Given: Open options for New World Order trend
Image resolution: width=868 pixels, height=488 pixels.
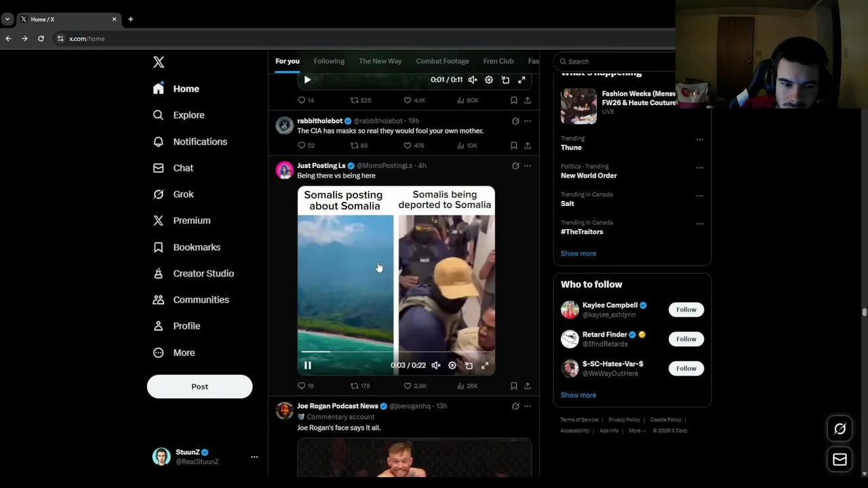Looking at the screenshot, I should (699, 167).
